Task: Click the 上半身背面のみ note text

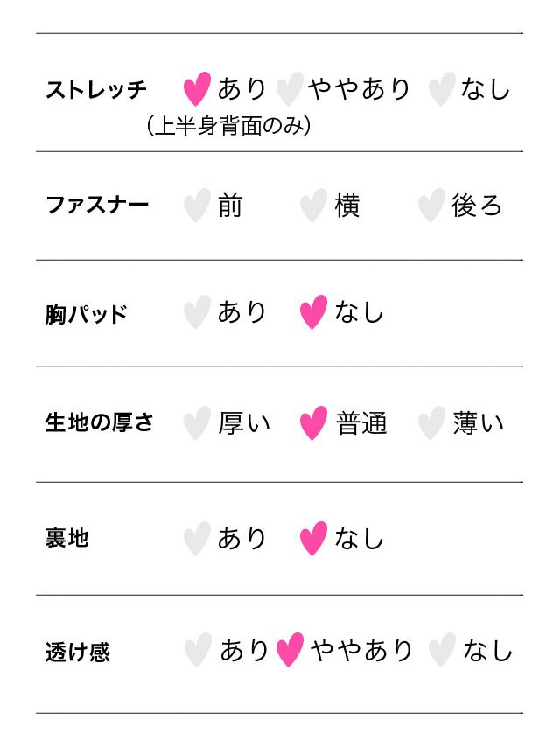Action: (x=230, y=127)
